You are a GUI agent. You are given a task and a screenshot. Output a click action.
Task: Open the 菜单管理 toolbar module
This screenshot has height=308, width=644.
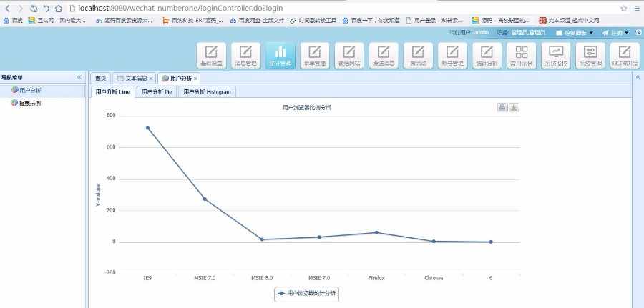[x=315, y=55]
